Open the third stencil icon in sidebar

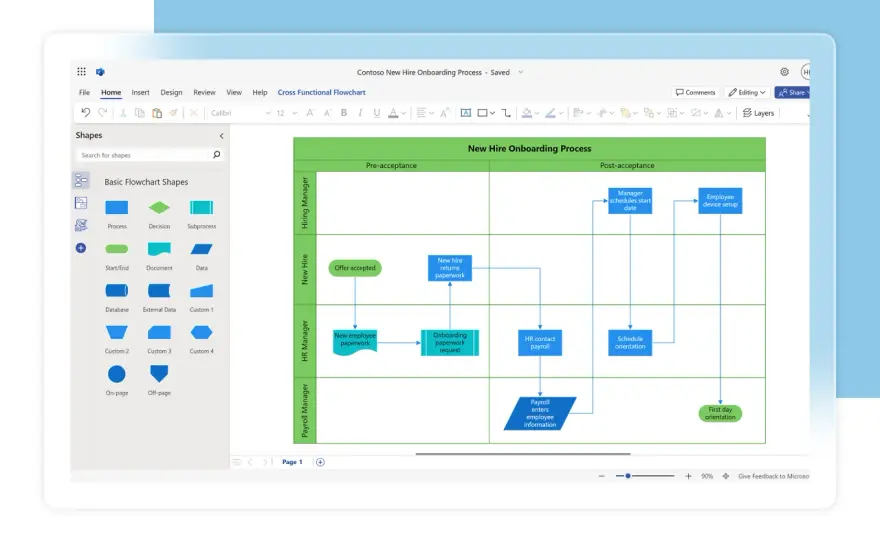pyautogui.click(x=81, y=225)
